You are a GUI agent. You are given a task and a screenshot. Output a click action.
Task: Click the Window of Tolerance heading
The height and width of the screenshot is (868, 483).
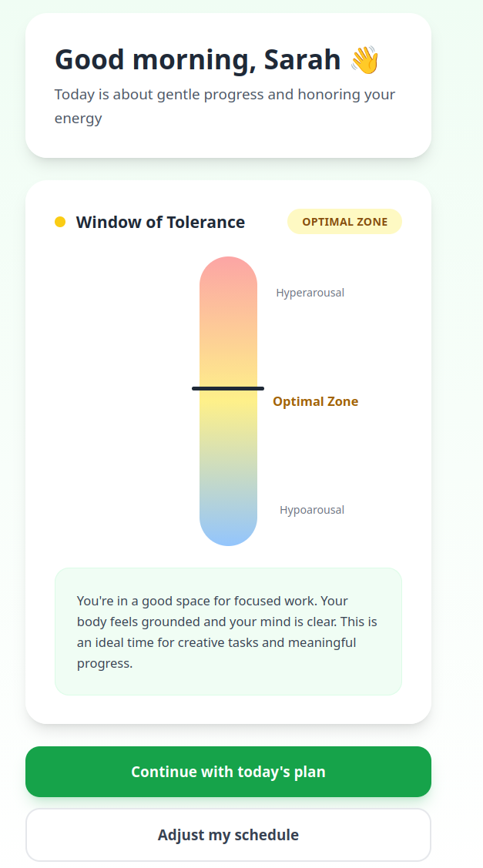pyautogui.click(x=160, y=223)
